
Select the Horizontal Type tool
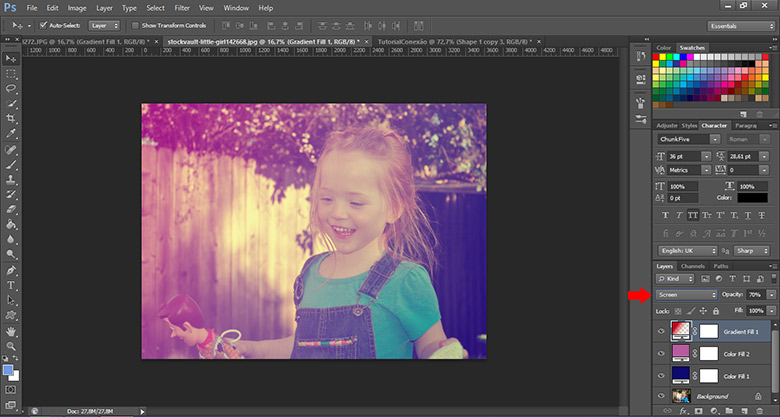click(x=10, y=284)
